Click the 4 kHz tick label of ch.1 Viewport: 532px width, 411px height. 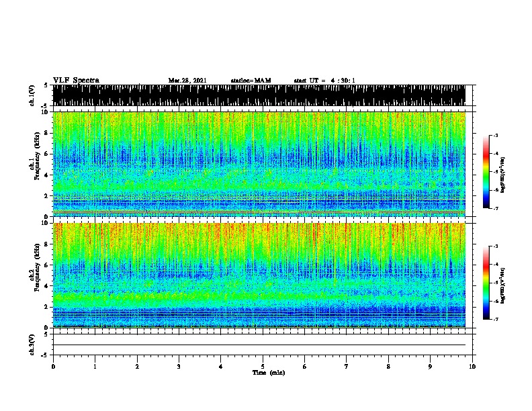tap(46, 175)
